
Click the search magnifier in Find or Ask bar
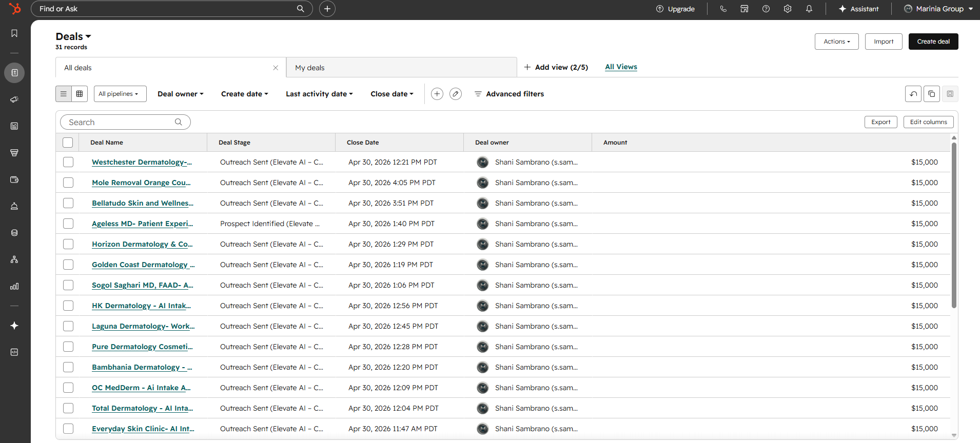coord(301,9)
